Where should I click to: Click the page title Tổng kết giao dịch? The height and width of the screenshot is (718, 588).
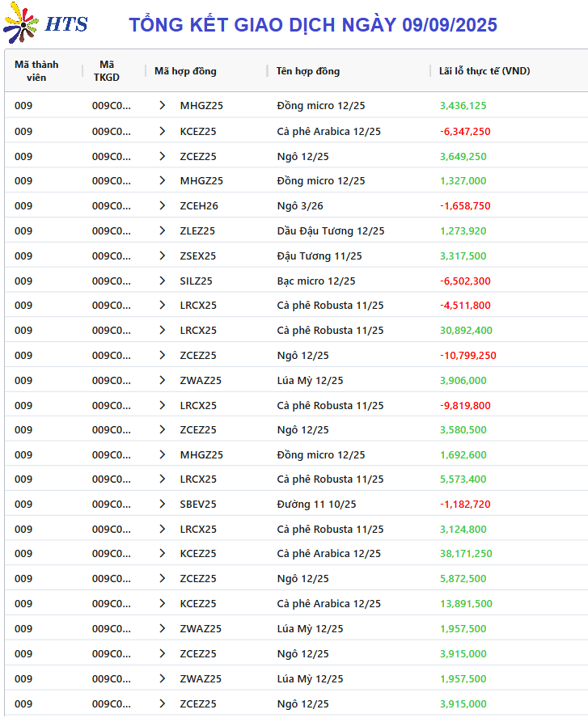(x=313, y=25)
